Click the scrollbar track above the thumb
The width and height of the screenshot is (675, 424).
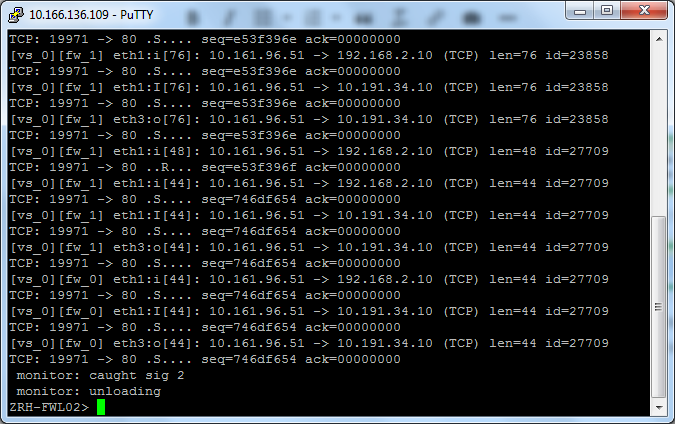click(x=659, y=131)
